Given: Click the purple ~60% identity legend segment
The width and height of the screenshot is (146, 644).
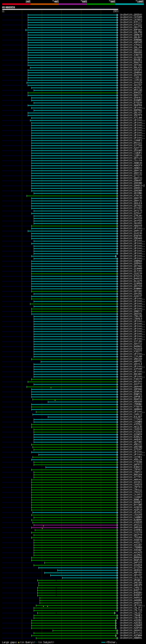Looking at the screenshot, I should [x=73, y=4].
